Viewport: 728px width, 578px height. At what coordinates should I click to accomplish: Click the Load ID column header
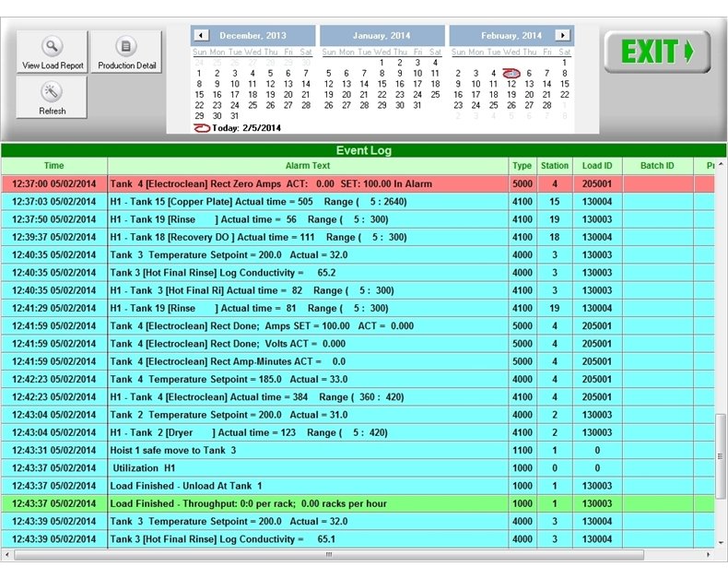click(597, 166)
